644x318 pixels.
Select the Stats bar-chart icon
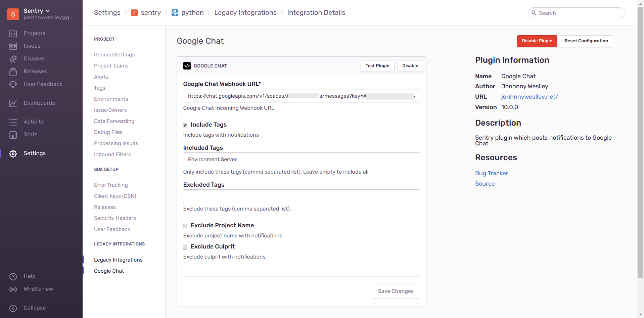(13, 134)
